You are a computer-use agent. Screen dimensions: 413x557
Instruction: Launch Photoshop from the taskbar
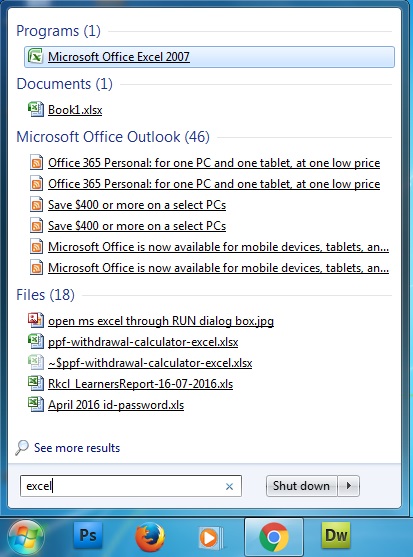pyautogui.click(x=88, y=535)
